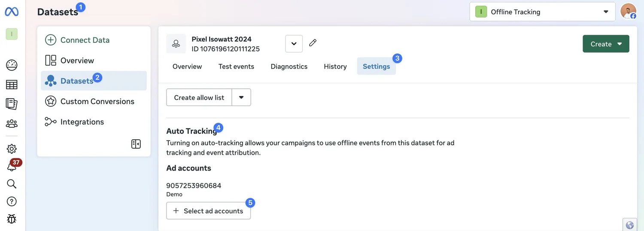The width and height of the screenshot is (644, 231).
Task: Click Connect Data link
Action: (85, 40)
